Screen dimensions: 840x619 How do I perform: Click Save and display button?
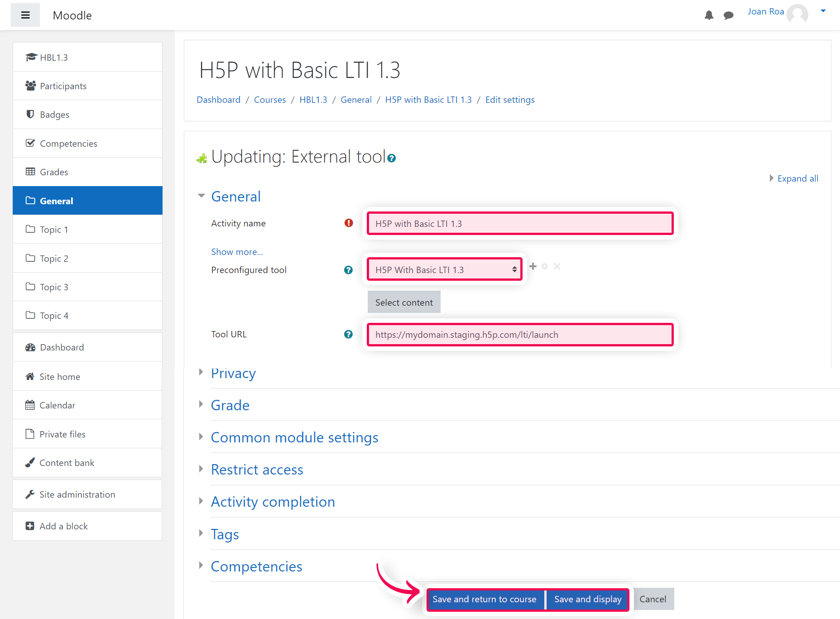click(x=588, y=599)
